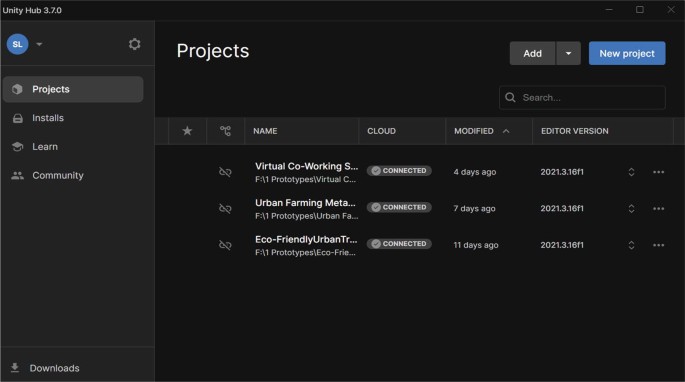Click the '7 days ago' modified cell
Screen dimensions: 685x382
click(x=474, y=209)
